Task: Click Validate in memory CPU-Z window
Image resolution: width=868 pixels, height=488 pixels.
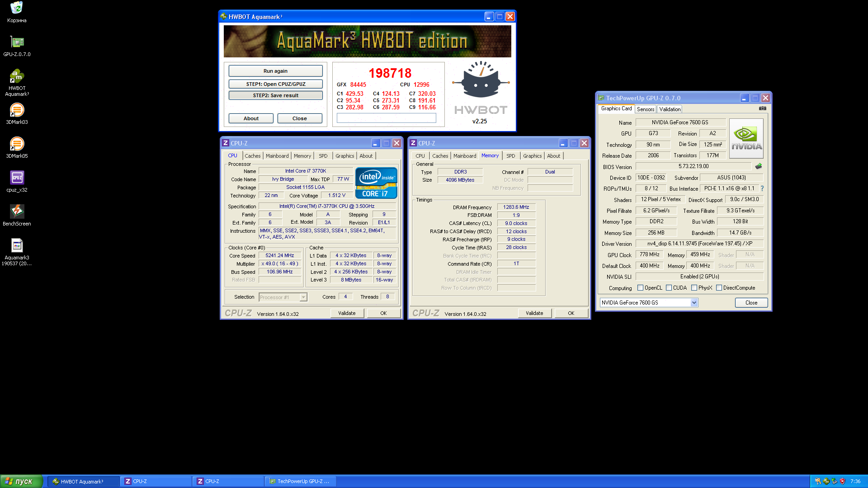Action: coord(534,313)
